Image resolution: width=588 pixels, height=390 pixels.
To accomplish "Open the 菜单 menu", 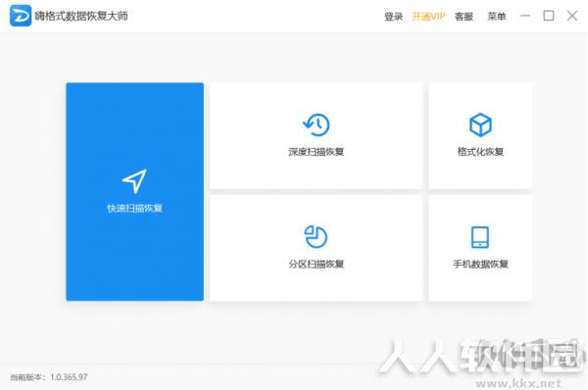I will (497, 17).
